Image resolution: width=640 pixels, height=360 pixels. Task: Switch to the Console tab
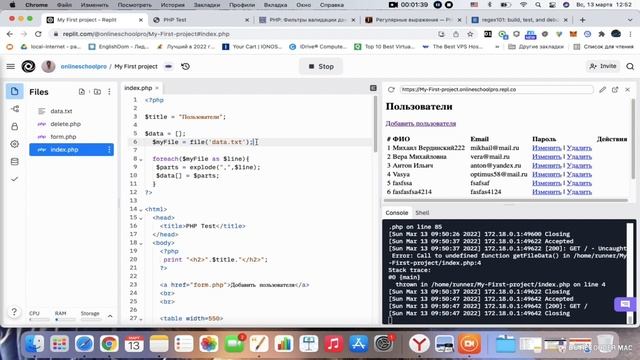click(x=397, y=213)
